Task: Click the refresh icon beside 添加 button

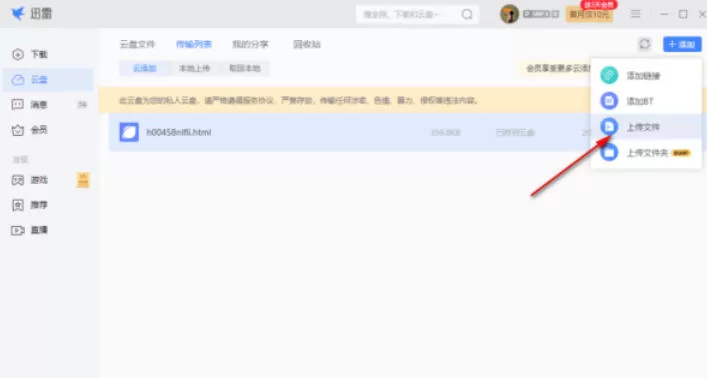Action: 644,44
